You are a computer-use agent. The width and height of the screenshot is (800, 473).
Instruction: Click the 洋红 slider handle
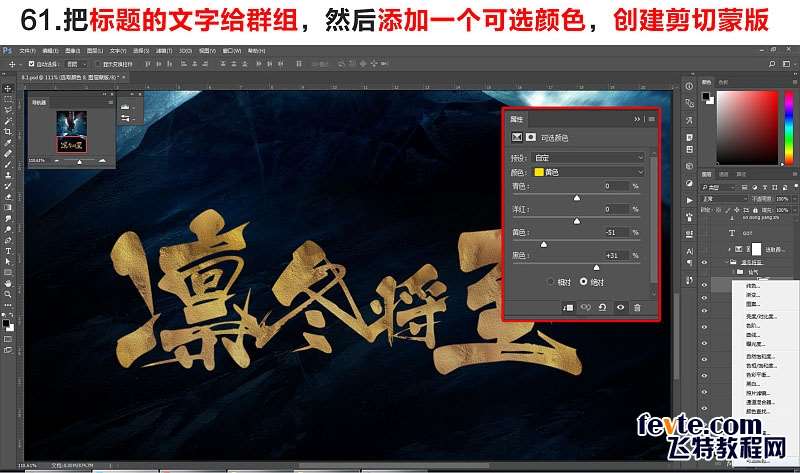pyautogui.click(x=577, y=220)
